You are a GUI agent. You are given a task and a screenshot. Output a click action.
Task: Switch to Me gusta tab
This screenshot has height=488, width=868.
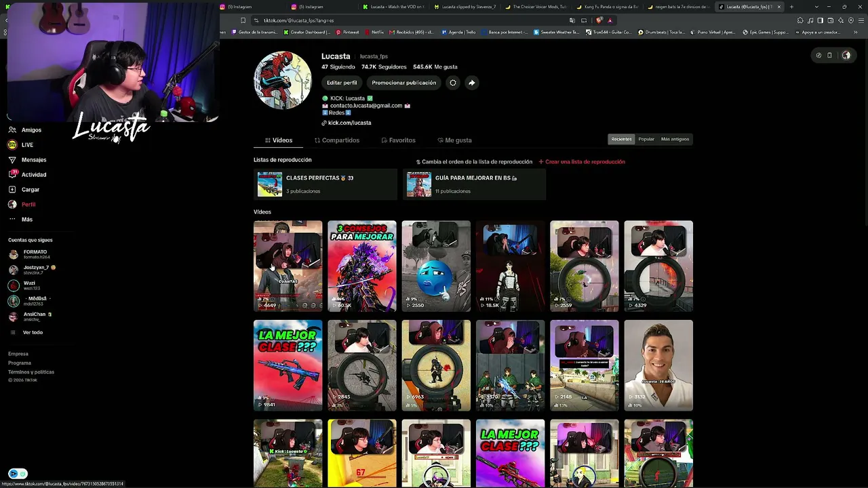[x=455, y=140]
